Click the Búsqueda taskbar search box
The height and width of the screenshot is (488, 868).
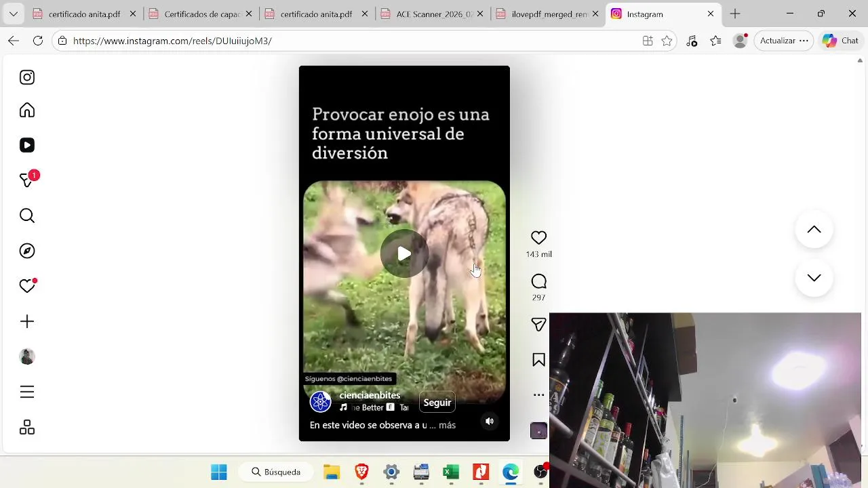click(x=277, y=472)
